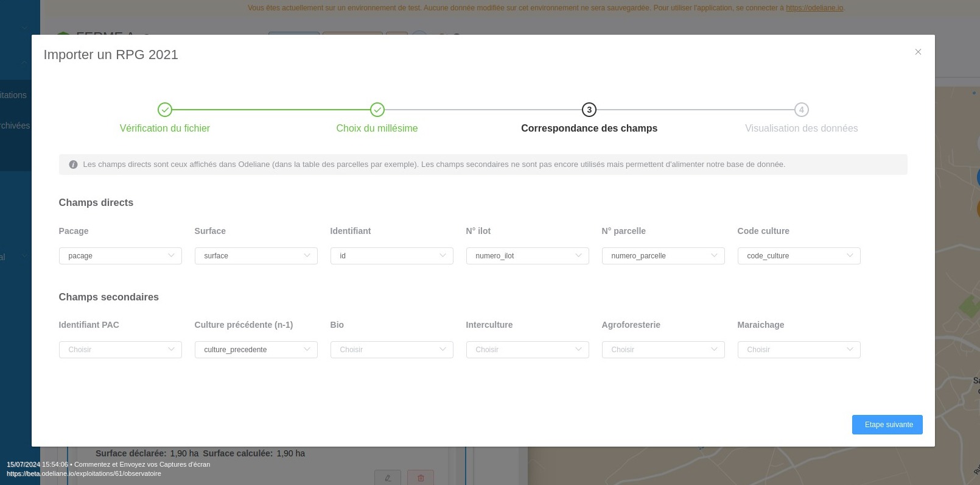Open the N° parcelle dropdown

663,256
